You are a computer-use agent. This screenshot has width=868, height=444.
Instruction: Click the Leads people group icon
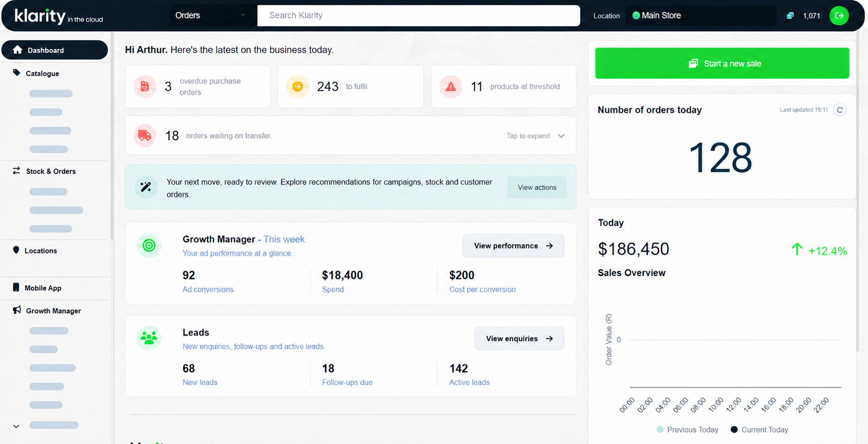[149, 338]
